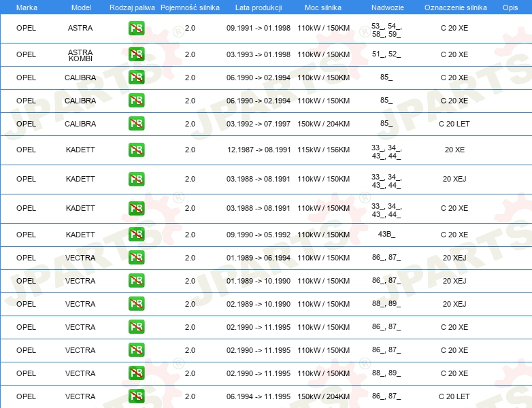Click the petrol icon in the KADETT 43B_ row

(136, 235)
